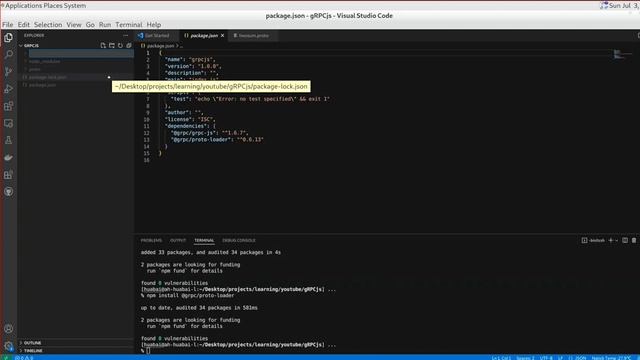Click the remote window indicator in status bar

point(6,358)
